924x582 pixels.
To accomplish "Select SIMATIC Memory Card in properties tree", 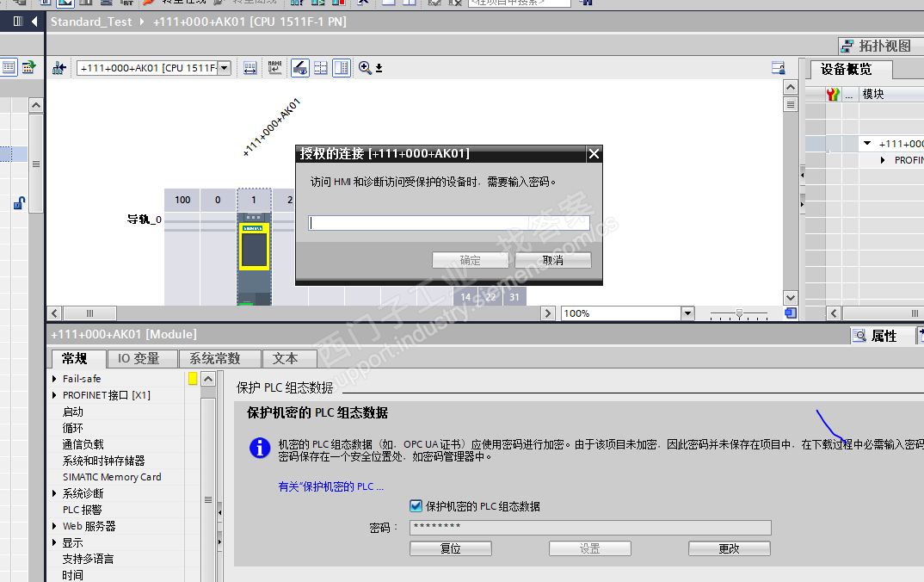I will click(112, 477).
